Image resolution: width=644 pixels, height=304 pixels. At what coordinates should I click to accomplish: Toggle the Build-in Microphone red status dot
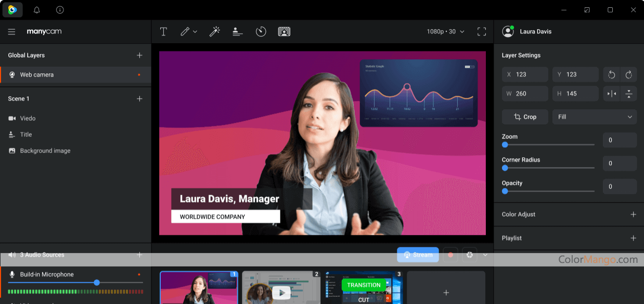(x=139, y=274)
